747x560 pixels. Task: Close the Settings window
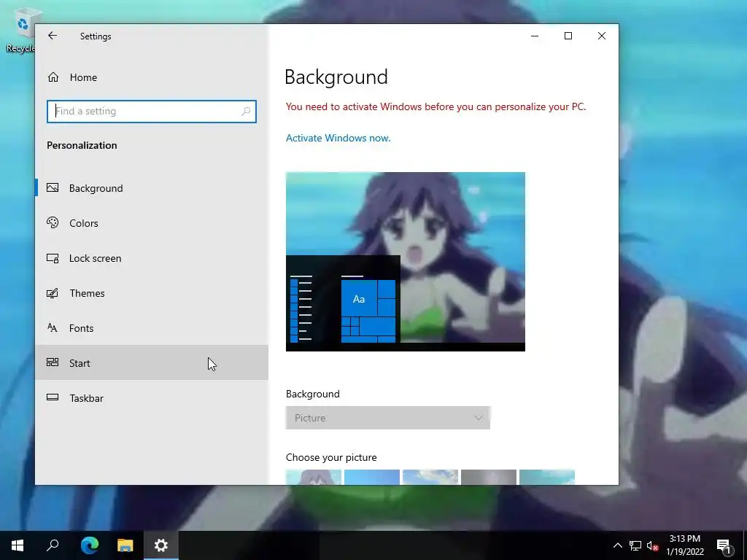point(602,36)
